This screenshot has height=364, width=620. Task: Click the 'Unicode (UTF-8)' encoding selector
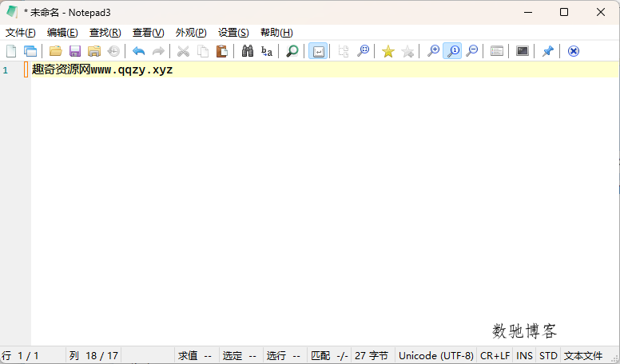click(x=436, y=356)
